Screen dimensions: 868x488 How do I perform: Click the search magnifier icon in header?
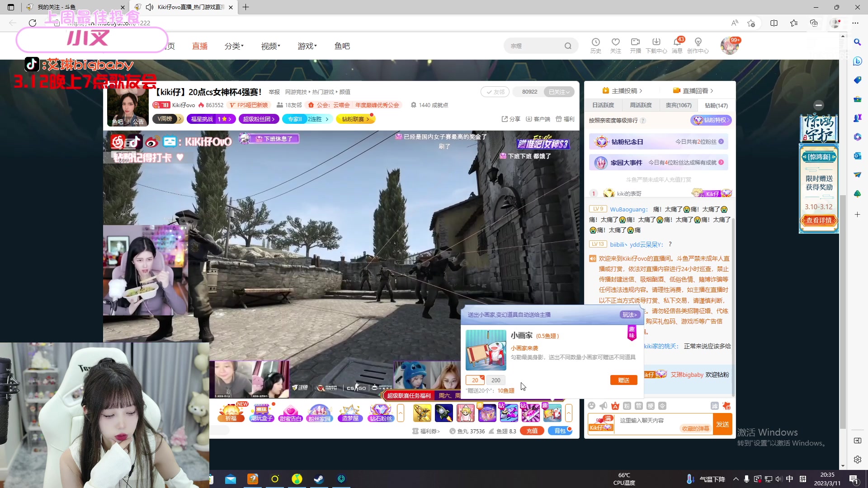click(568, 46)
